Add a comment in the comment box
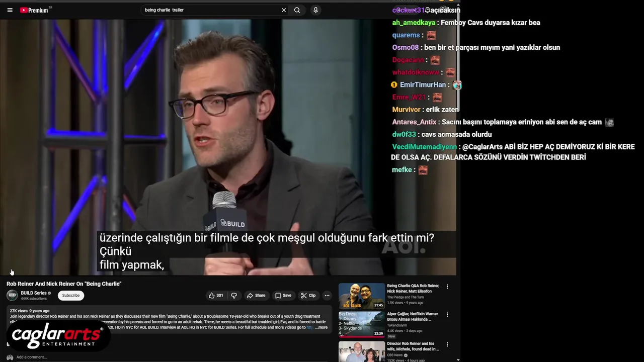644x362 pixels. click(31, 357)
